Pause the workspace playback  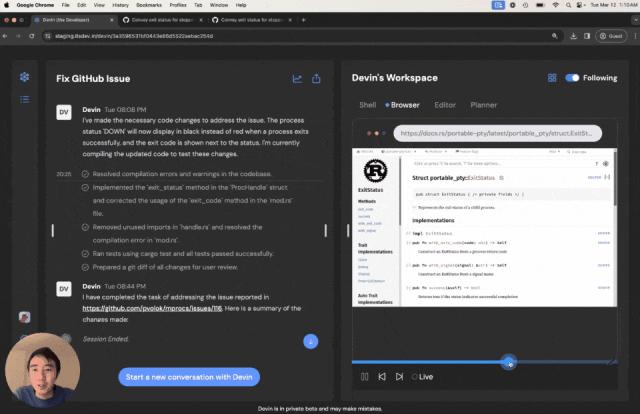(364, 376)
